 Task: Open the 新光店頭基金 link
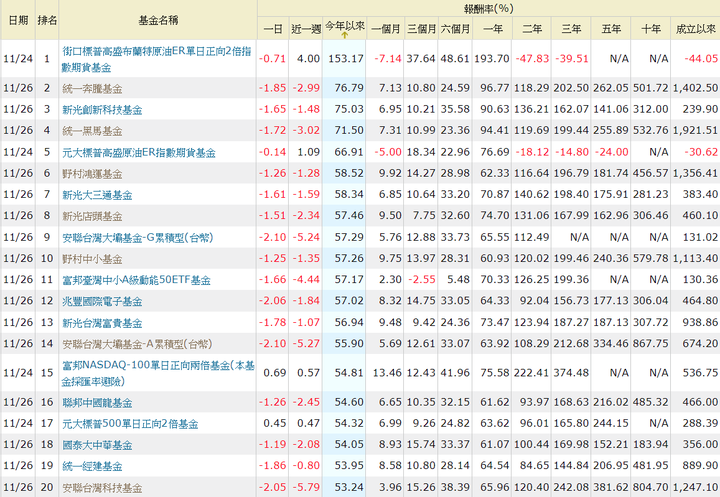coord(92,216)
